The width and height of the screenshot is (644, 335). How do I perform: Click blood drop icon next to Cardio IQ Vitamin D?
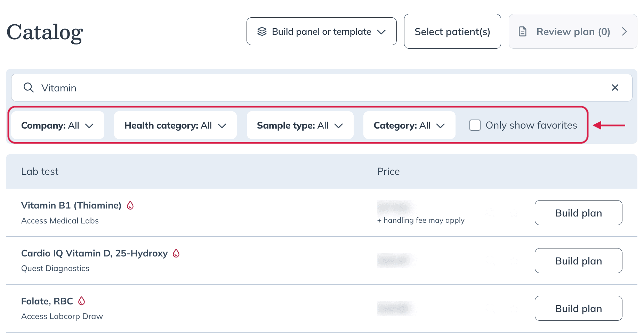(176, 253)
